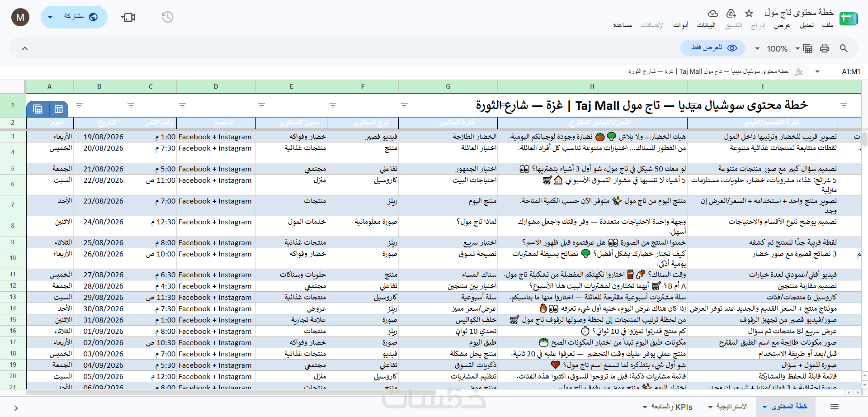The width and height of the screenshot is (868, 417).
Task: Click the cloud saved status icon
Action: [x=713, y=13]
